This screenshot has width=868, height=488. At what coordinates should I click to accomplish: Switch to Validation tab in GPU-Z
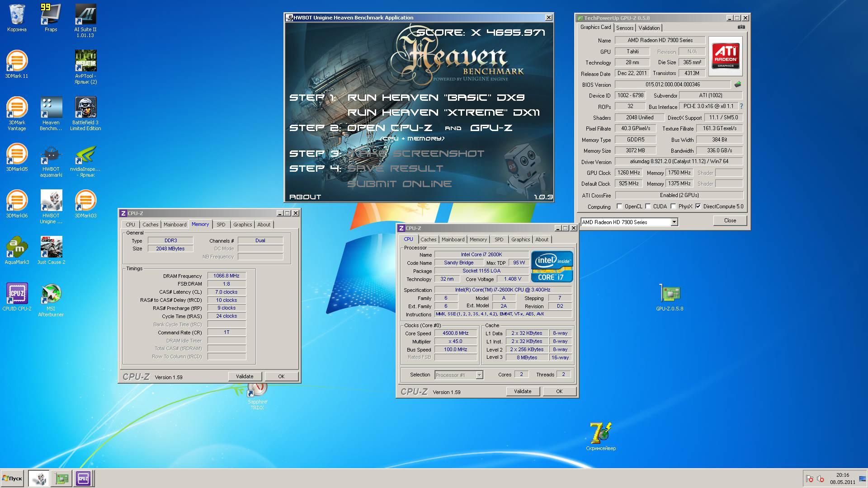649,28
